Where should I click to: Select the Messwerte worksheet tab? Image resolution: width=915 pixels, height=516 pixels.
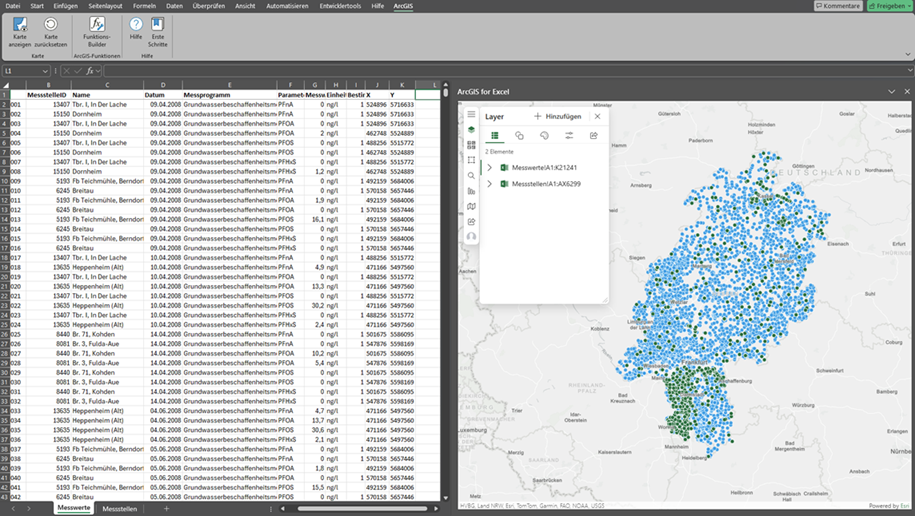[74, 508]
